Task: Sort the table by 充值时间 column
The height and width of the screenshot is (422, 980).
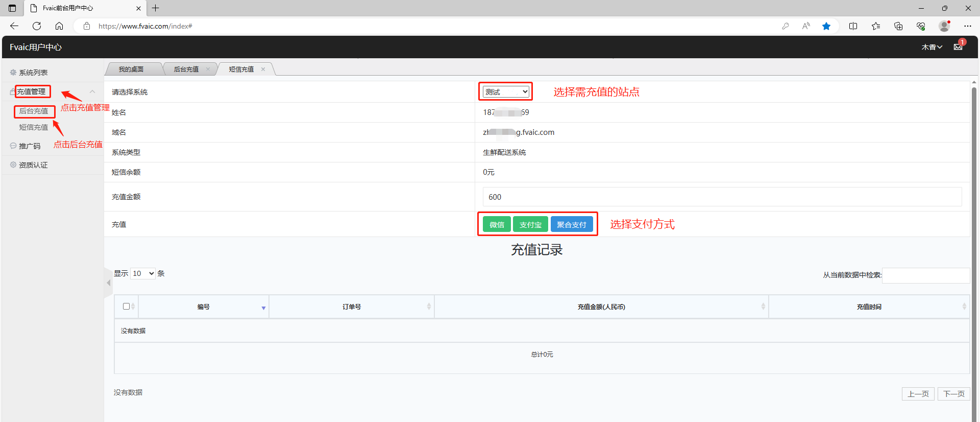Action: coord(869,307)
